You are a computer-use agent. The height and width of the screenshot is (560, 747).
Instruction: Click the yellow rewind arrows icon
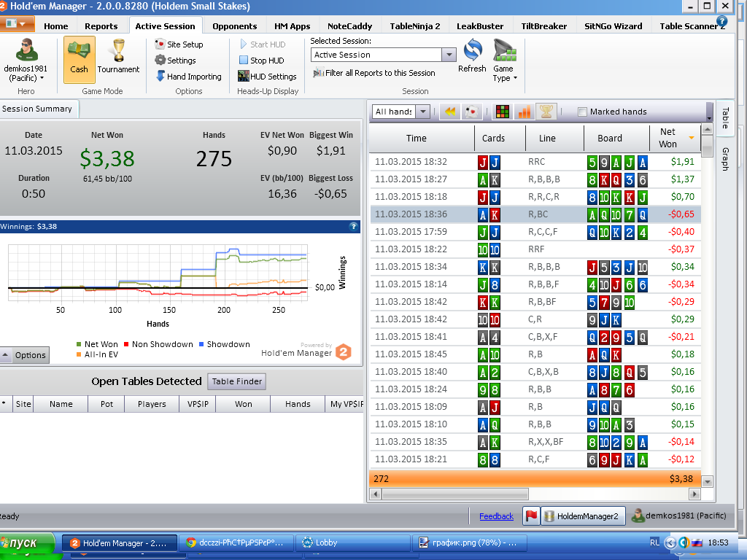click(449, 112)
